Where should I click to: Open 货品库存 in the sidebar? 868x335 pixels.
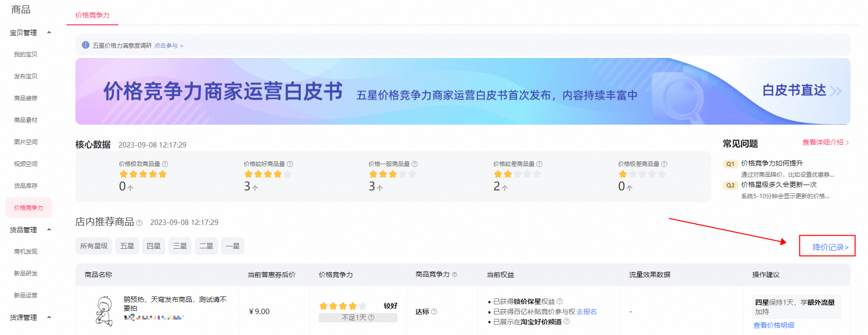(26, 186)
